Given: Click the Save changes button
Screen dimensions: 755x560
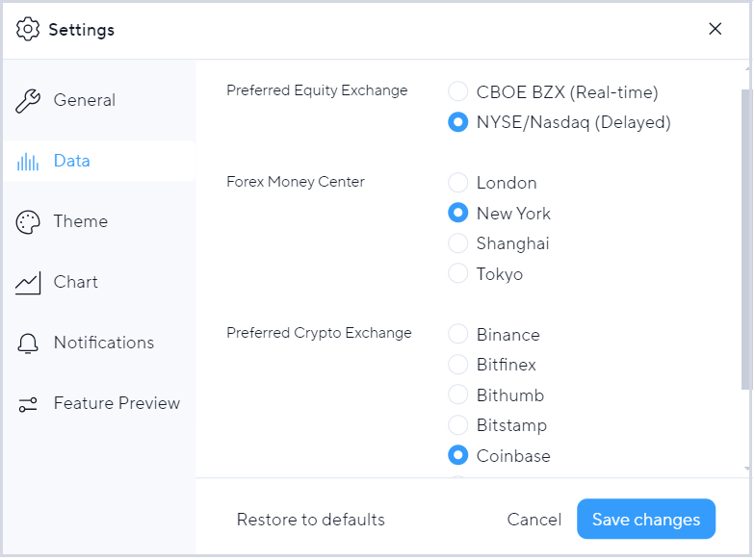Looking at the screenshot, I should pos(646,520).
